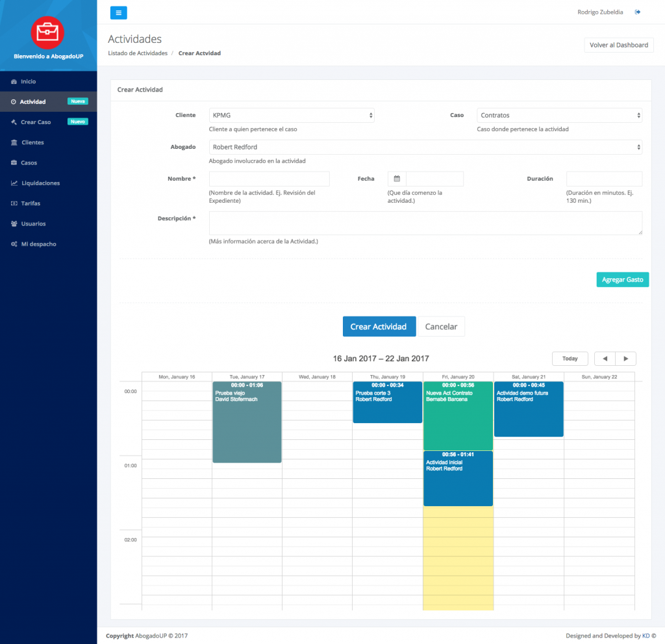Click the 16 Jan 2017 – 22 Jan 2017 title
The image size is (665, 644).
pos(381,359)
